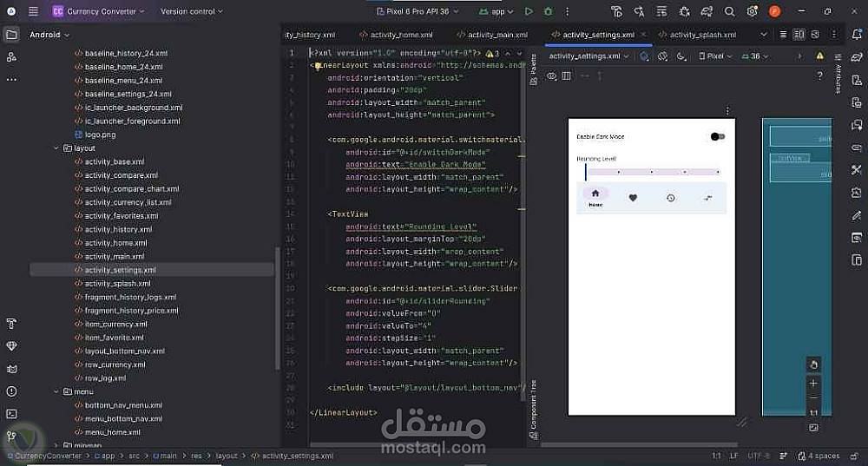Open the app run configuration dropdown
868x466 pixels.
(496, 11)
